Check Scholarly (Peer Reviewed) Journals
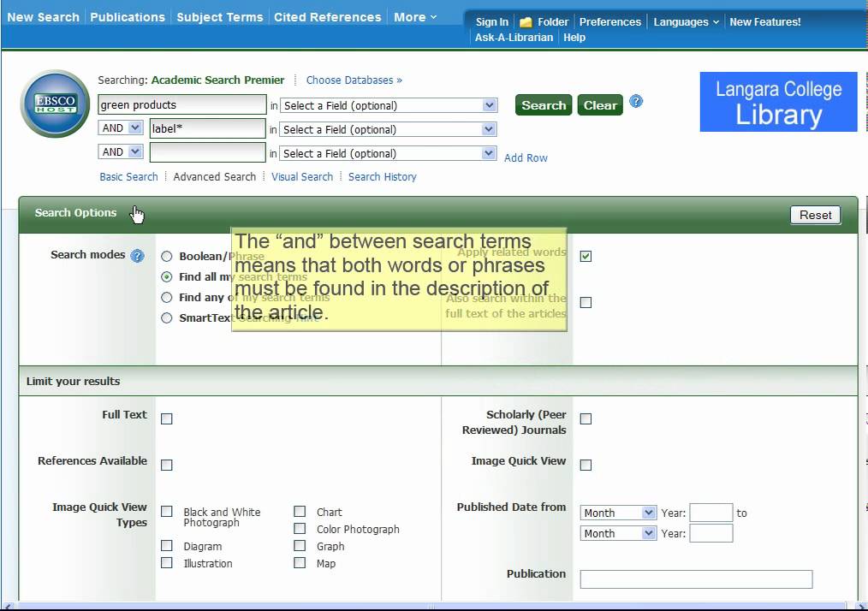 pos(586,419)
